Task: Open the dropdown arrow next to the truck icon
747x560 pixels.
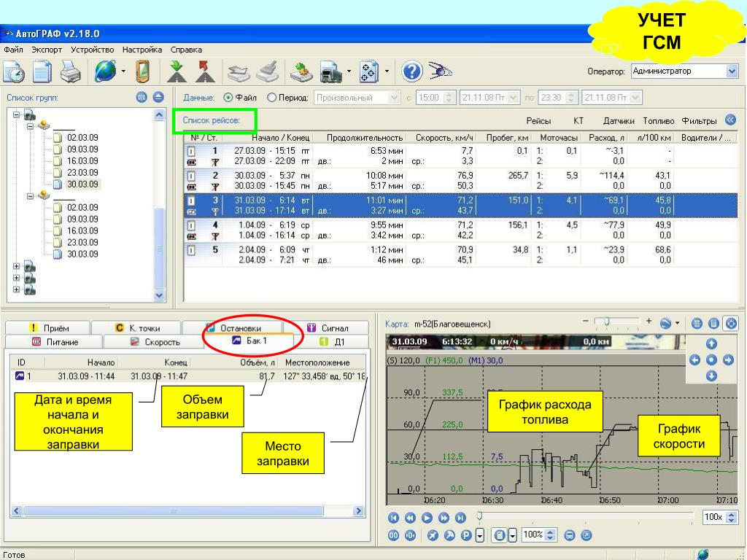Action: coord(349,71)
